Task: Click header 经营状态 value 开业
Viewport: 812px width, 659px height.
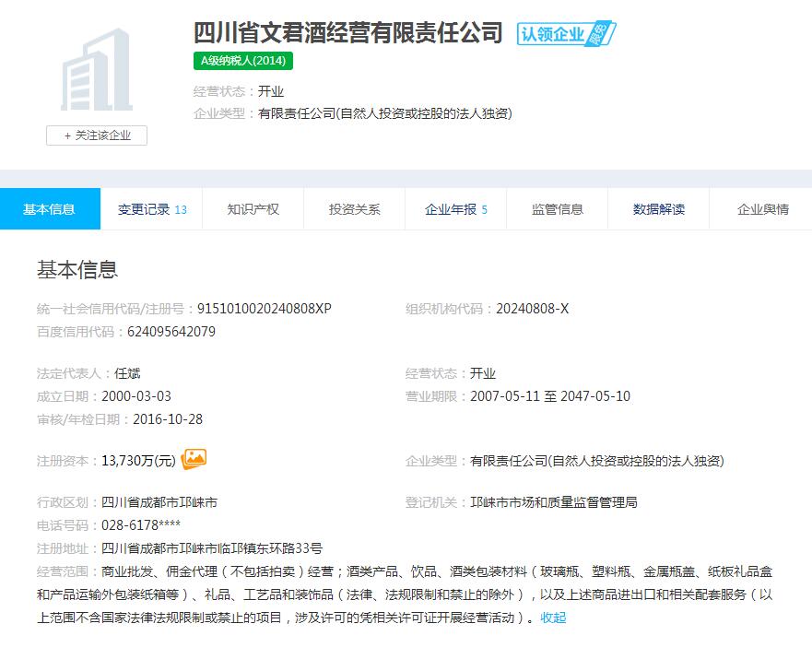Action: (271, 91)
